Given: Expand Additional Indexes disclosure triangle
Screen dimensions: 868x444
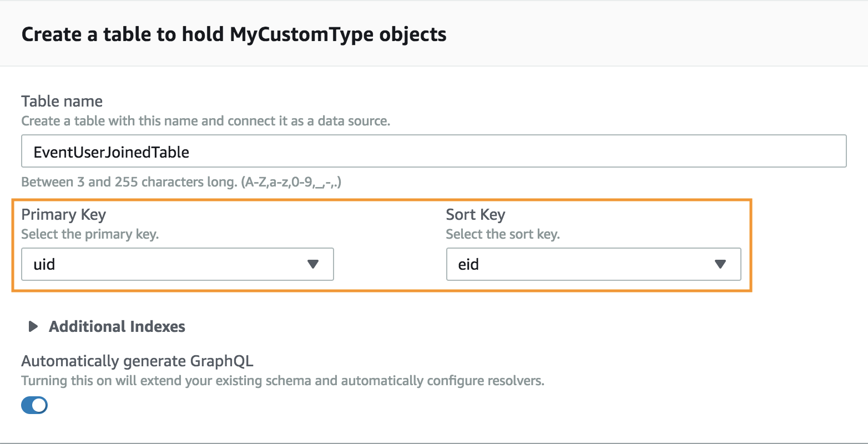Looking at the screenshot, I should [33, 326].
